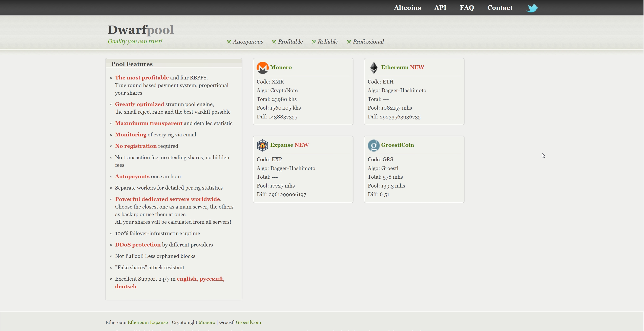
Task: Click the Monero coin logo
Action: pyautogui.click(x=262, y=68)
